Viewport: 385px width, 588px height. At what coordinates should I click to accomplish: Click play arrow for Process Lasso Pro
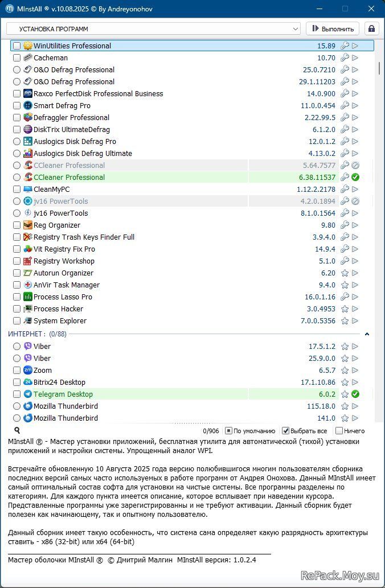click(x=355, y=297)
